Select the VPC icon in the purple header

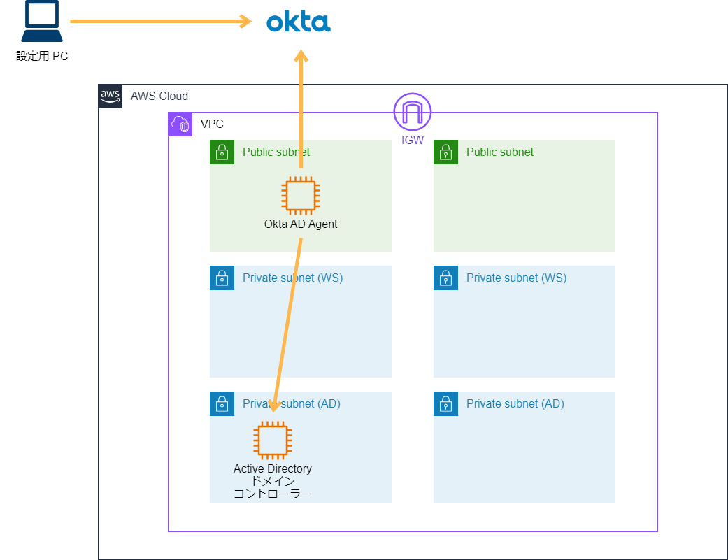[180, 124]
